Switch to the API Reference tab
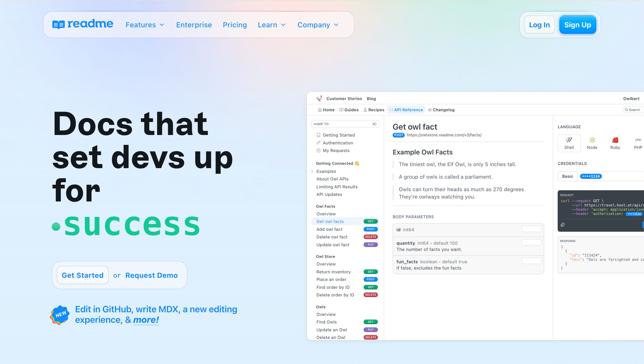 406,110
